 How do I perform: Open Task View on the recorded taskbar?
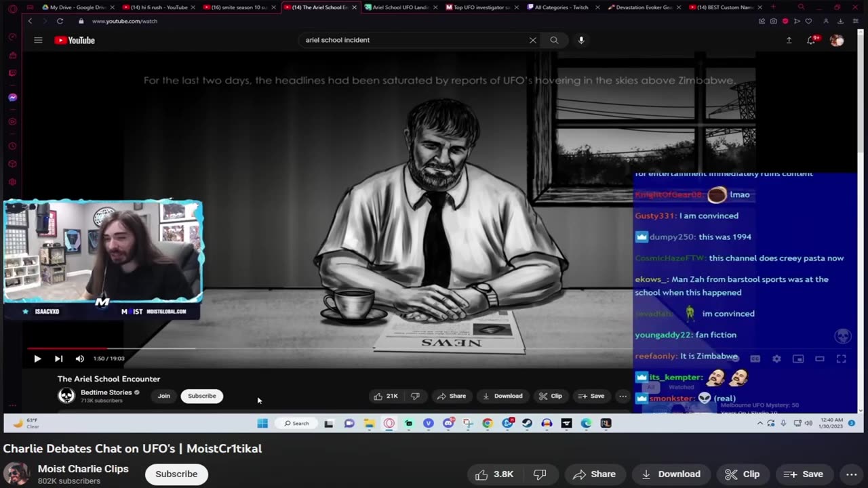point(329,424)
